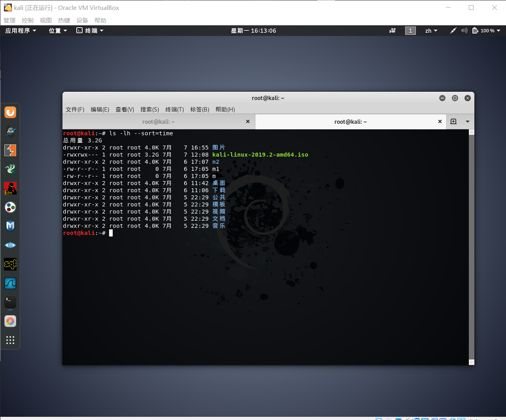506x420 pixels.
Task: Click the volume icon to adjust sound
Action: [464, 30]
